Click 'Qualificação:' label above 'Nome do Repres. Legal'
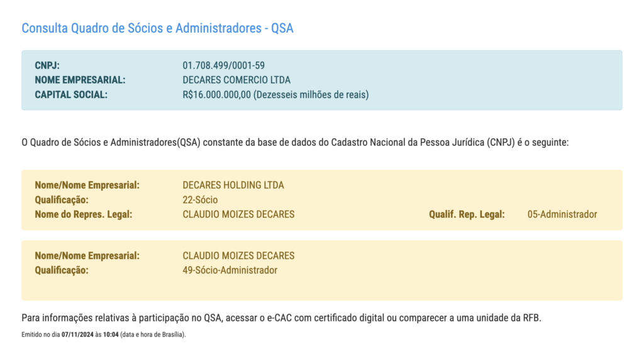 coord(62,200)
